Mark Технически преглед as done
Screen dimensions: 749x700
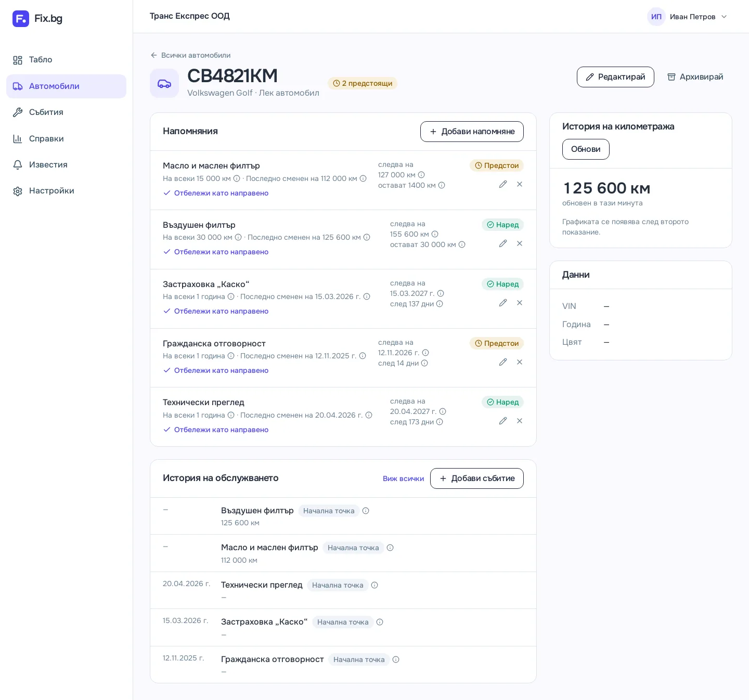point(216,430)
